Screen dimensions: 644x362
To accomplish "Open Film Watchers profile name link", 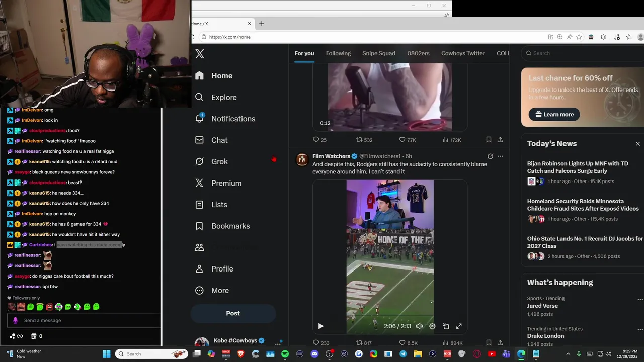I will [331, 156].
